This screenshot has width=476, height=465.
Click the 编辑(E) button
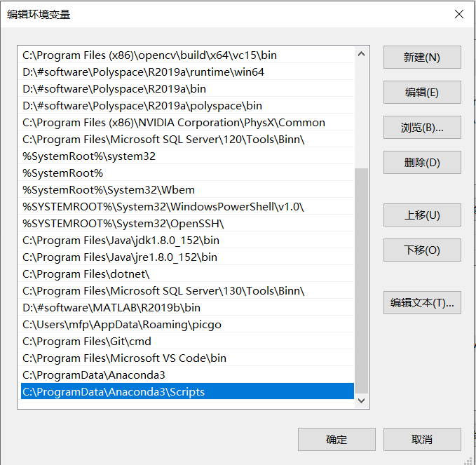(x=422, y=92)
